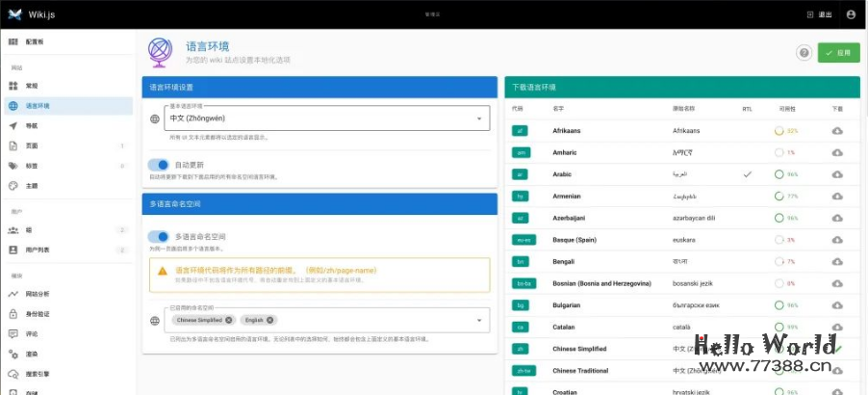Go to 导航 navigation in the sidebar

(x=32, y=125)
